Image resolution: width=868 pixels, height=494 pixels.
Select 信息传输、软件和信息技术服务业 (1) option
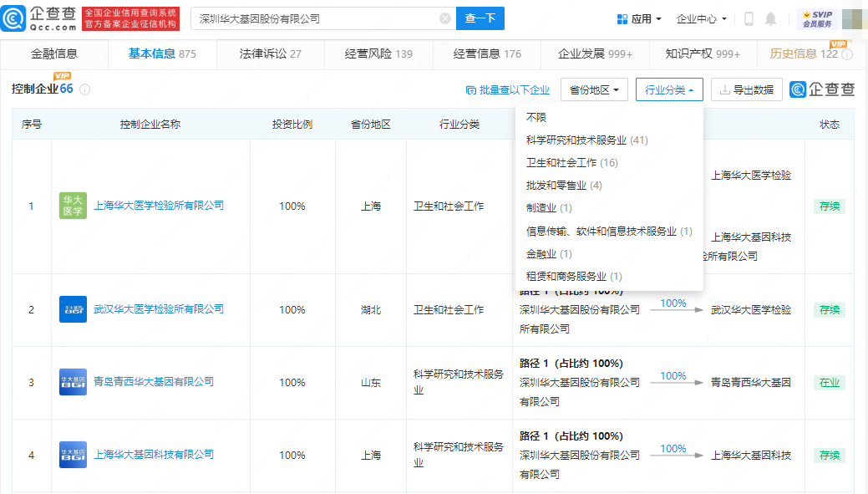(x=609, y=232)
